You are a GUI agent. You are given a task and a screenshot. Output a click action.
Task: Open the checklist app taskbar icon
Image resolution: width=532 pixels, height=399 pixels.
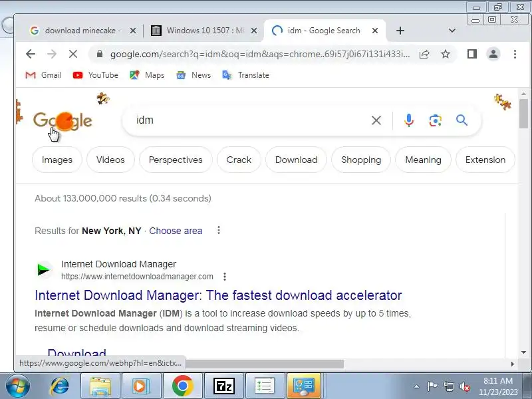(x=265, y=386)
